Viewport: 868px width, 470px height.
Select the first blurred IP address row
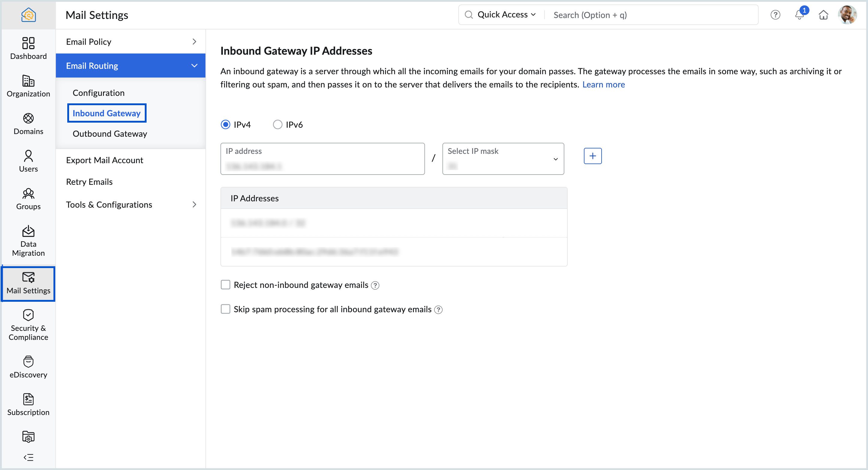coord(393,223)
